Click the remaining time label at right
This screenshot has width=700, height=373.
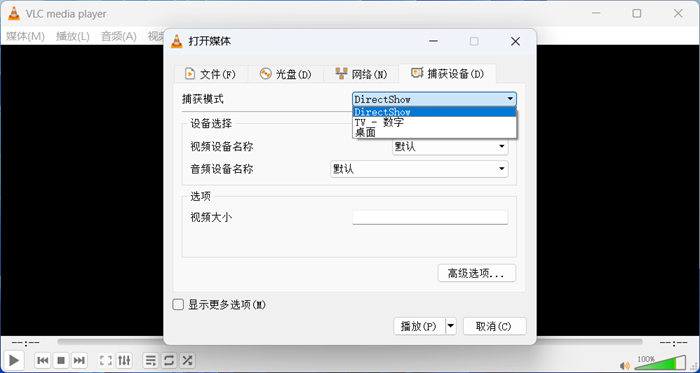pyautogui.click(x=673, y=343)
